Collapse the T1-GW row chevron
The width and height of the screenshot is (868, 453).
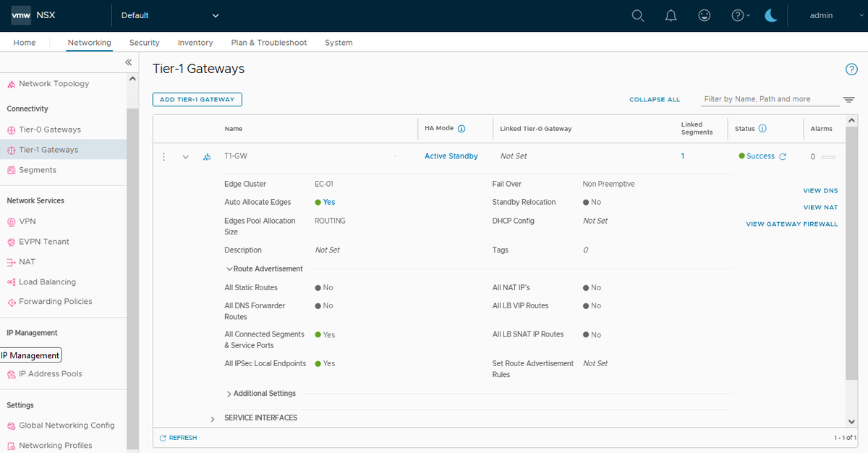click(x=186, y=156)
